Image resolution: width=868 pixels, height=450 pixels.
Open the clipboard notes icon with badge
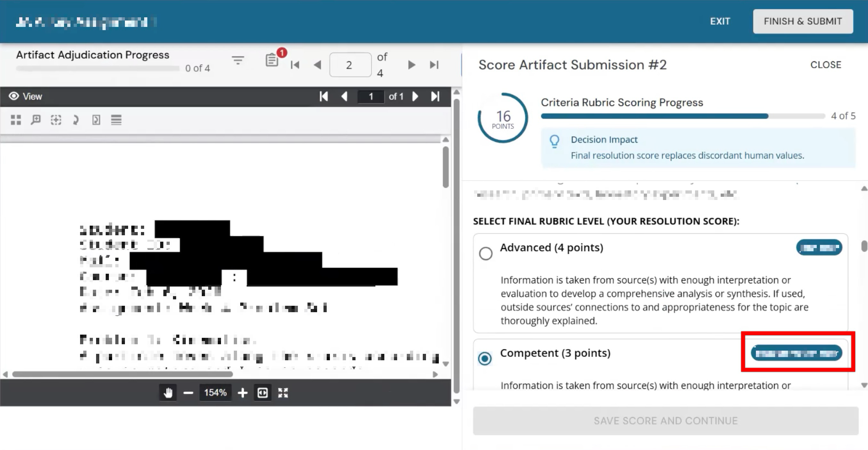tap(272, 60)
